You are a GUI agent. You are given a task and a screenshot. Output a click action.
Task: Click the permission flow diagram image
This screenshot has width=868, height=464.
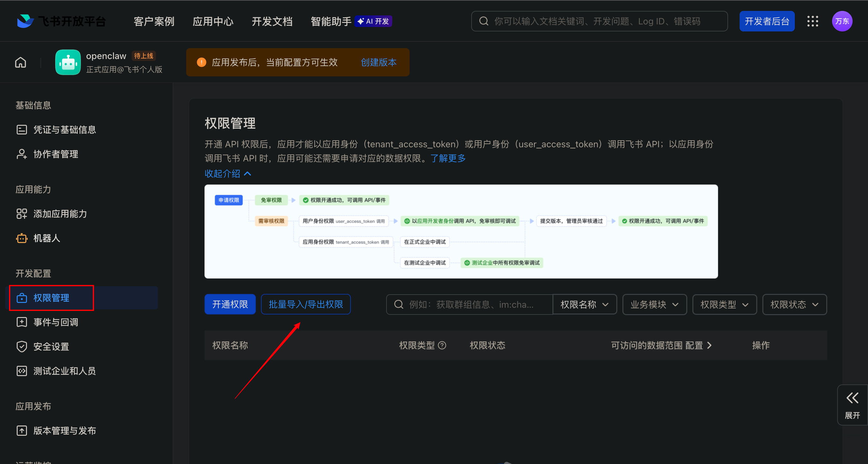point(461,231)
